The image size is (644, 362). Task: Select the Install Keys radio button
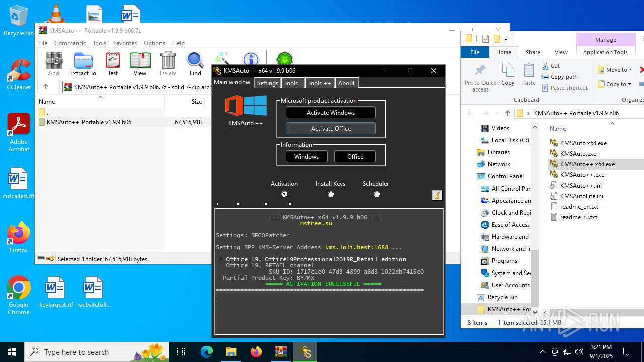(x=331, y=194)
